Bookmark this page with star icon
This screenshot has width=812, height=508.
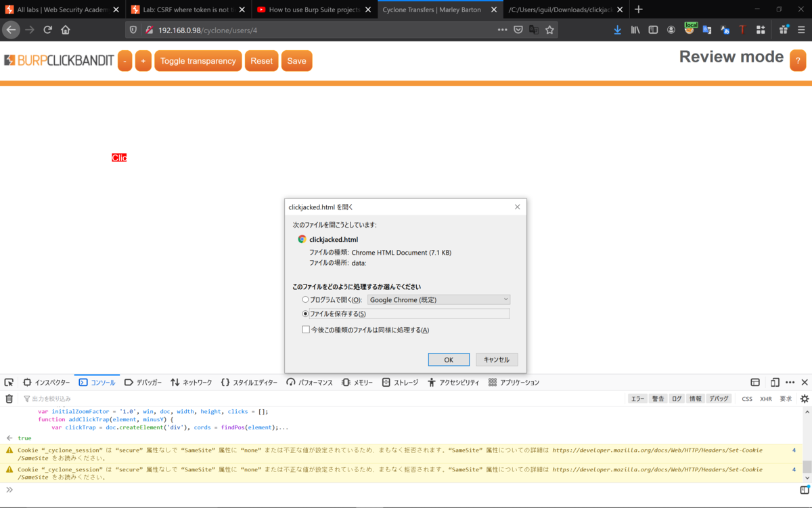[549, 30]
